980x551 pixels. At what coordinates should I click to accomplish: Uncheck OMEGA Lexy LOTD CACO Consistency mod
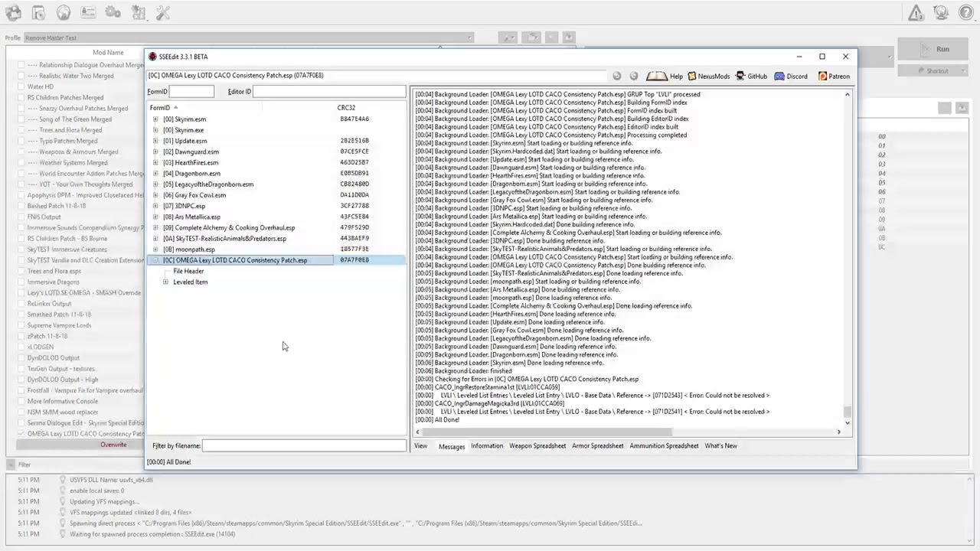click(21, 434)
